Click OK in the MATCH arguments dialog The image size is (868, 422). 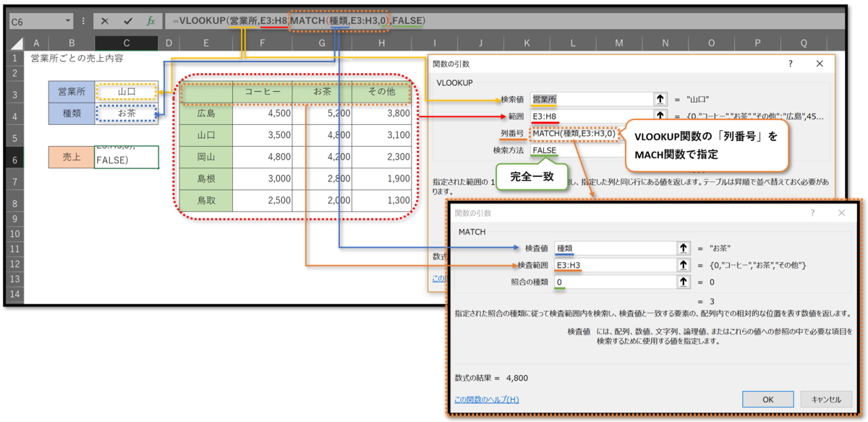767,399
